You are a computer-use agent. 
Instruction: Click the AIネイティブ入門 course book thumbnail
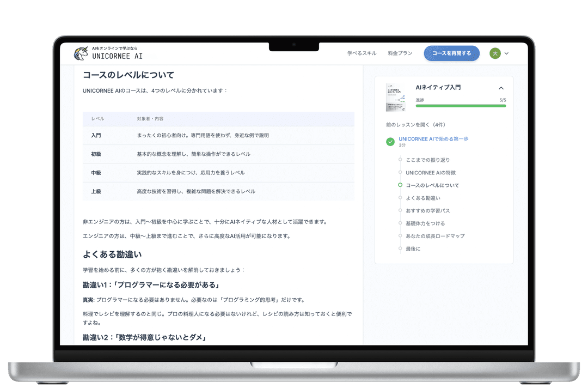coord(396,97)
